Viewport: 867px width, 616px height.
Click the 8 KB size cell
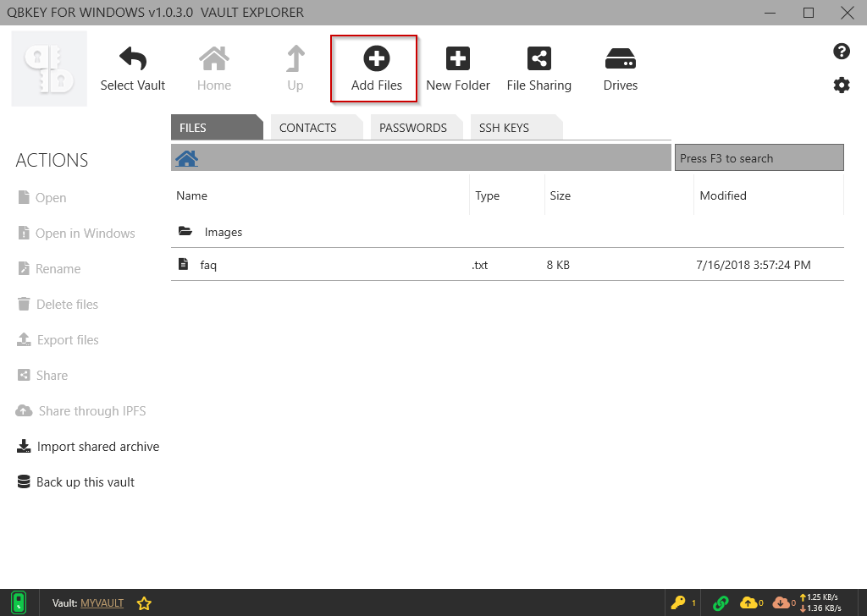(558, 265)
